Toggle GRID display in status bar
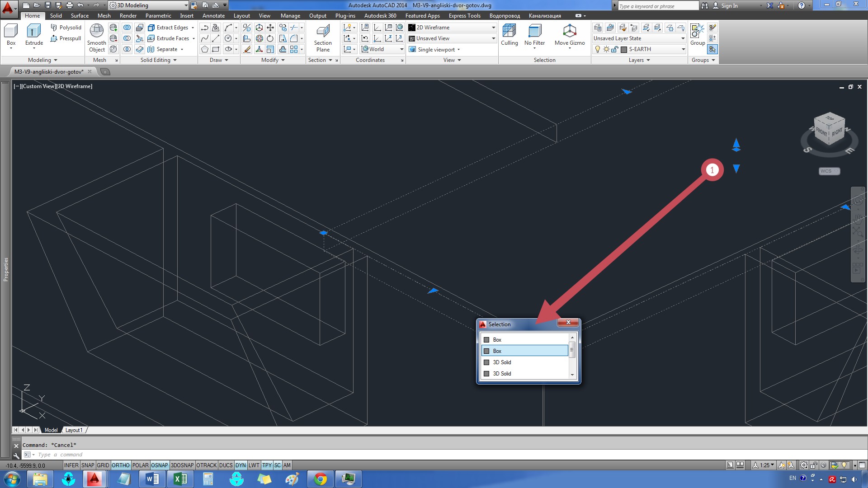The width and height of the screenshot is (868, 488). (x=103, y=465)
